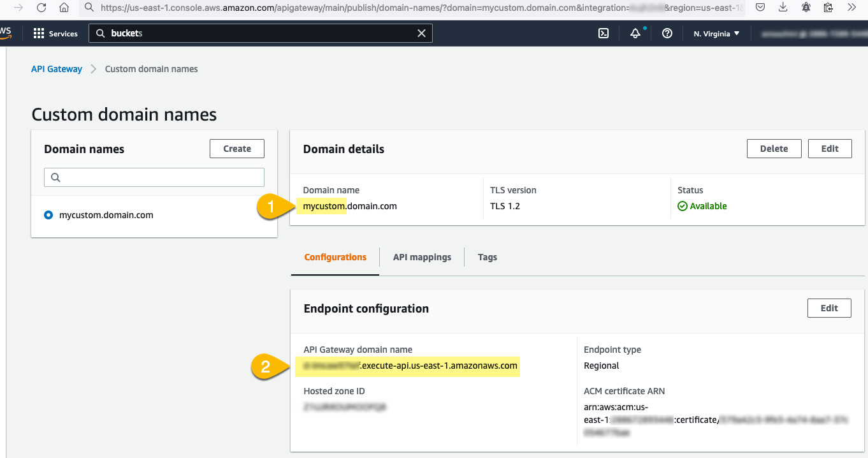The width and height of the screenshot is (868, 458).
Task: Click the bell extension icon in the browser toolbar
Action: pyautogui.click(x=806, y=8)
